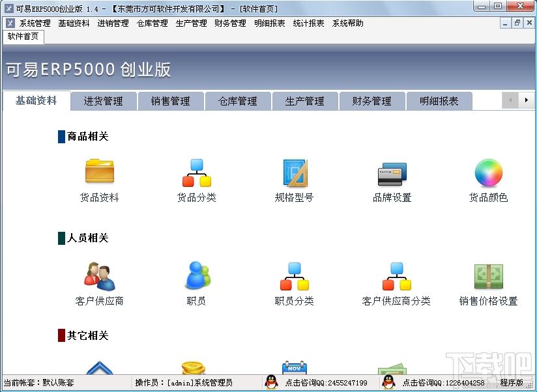
Task: Click the 职员分类 label
Action: coord(294,301)
